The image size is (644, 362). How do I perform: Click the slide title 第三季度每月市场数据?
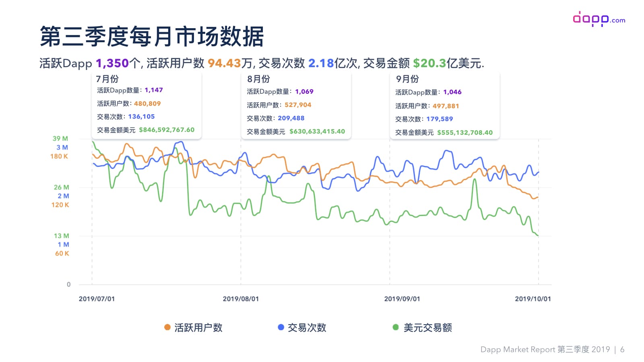[152, 37]
